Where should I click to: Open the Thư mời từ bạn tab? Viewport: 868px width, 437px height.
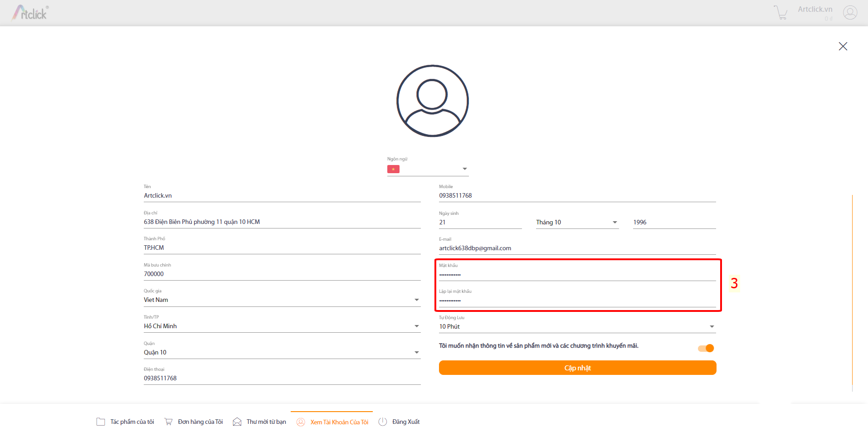259,422
